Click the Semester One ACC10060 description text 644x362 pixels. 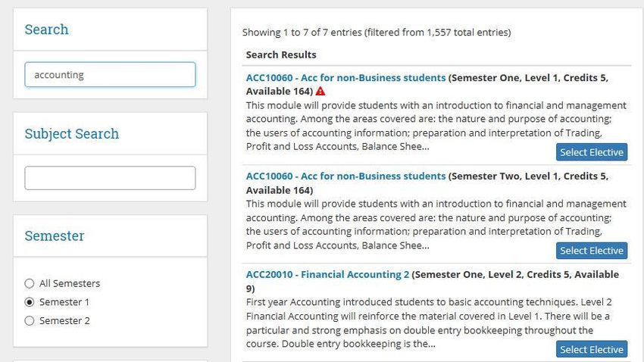pos(436,126)
